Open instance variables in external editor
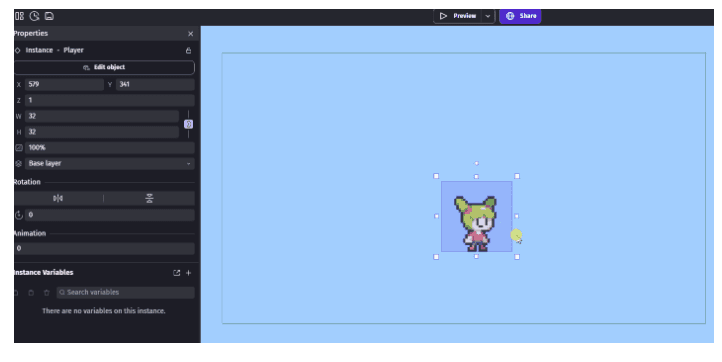722x362 pixels. pyautogui.click(x=176, y=273)
